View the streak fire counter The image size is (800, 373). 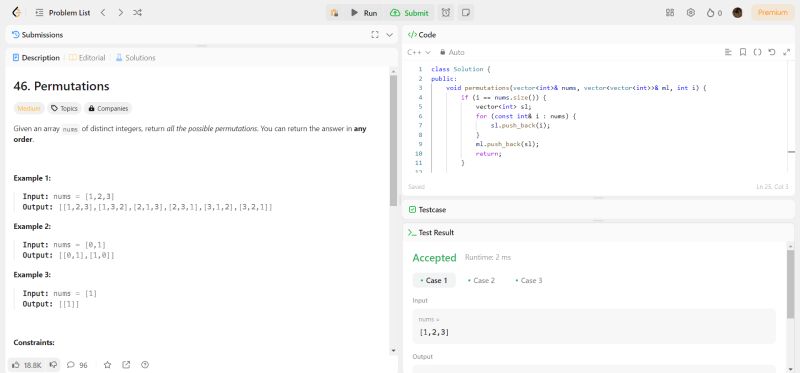pos(714,13)
